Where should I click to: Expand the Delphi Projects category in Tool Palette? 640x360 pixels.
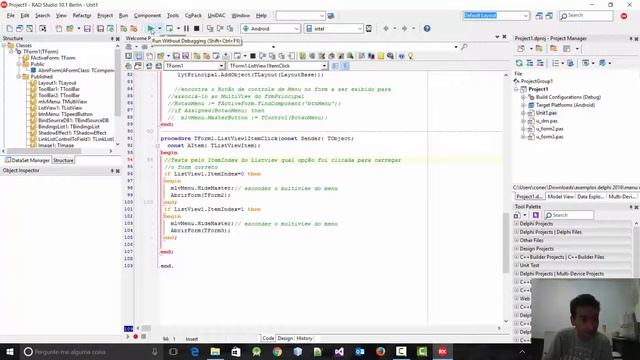[516, 224]
